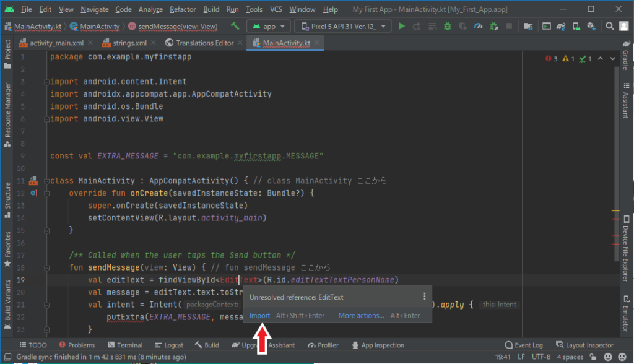Open the Pixel 5 API 31 device dropdown
Viewport: 634px width, 364px height.
[x=342, y=26]
